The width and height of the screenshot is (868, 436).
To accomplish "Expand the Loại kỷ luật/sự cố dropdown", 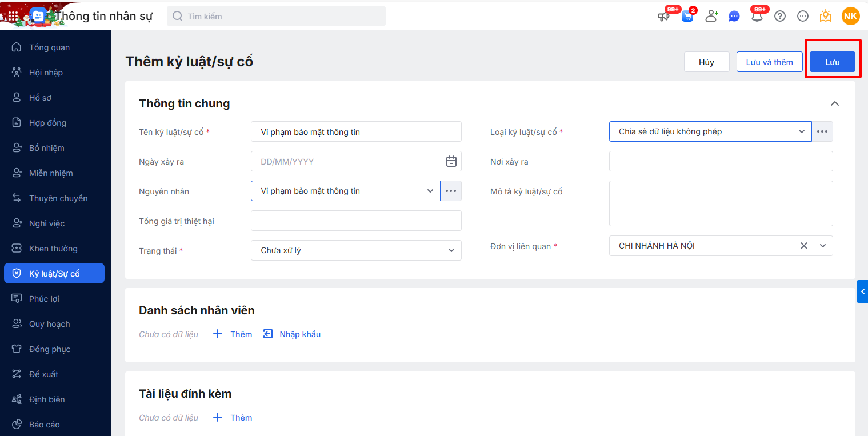I will (x=802, y=131).
